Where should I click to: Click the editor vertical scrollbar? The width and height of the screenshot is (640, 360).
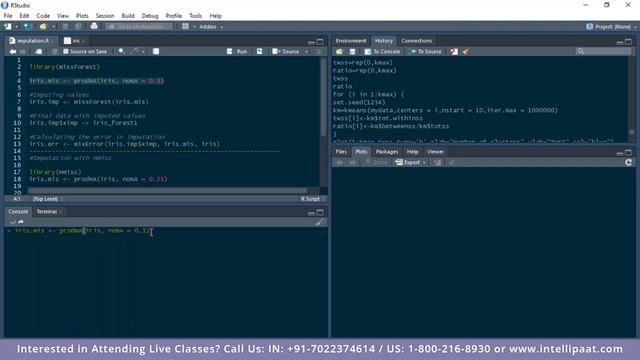click(324, 98)
